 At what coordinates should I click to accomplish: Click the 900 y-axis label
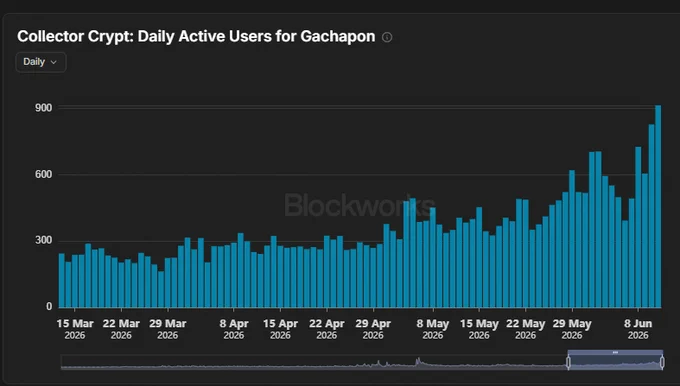point(43,108)
